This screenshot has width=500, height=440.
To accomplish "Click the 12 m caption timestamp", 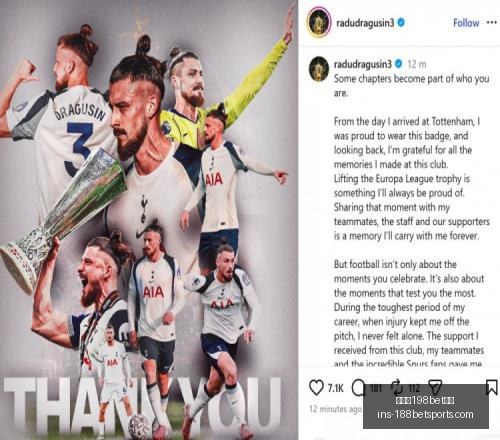I will click(417, 64).
